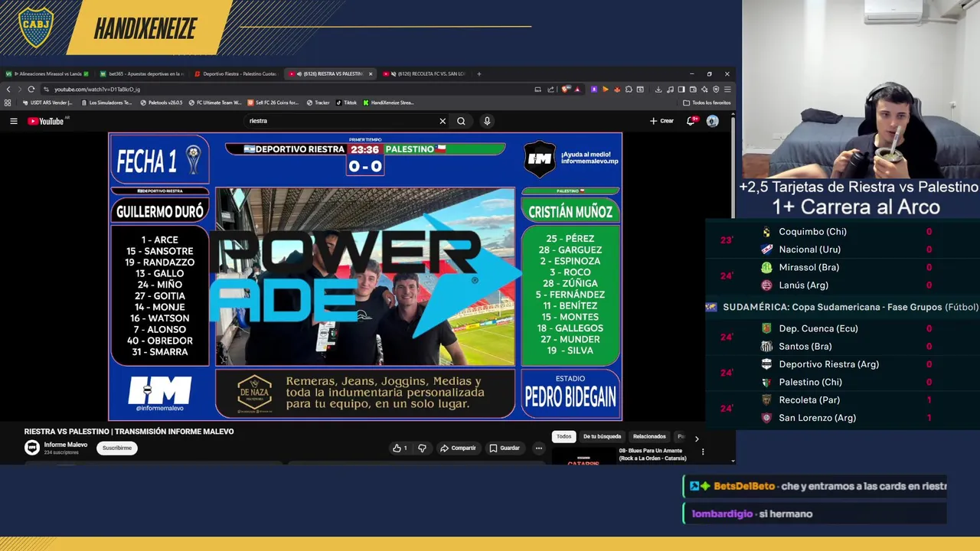This screenshot has width=980, height=551.
Task: Subscribe with the Suscribirme button
Action: point(117,448)
